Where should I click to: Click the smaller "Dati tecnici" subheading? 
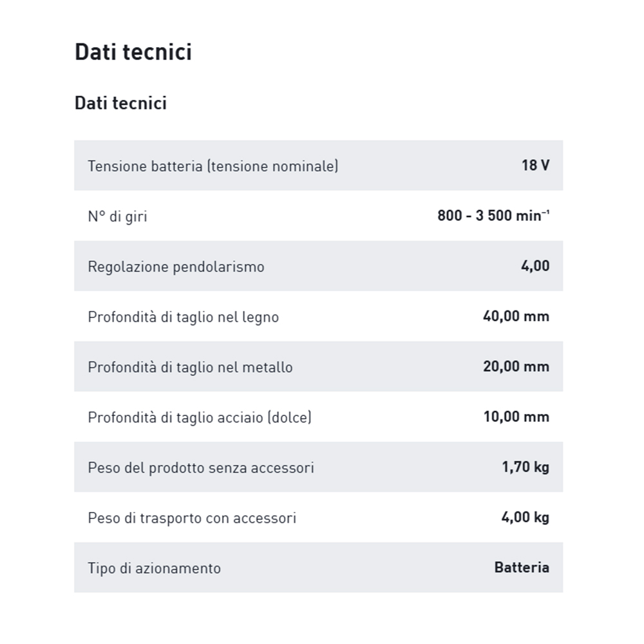pos(120,103)
